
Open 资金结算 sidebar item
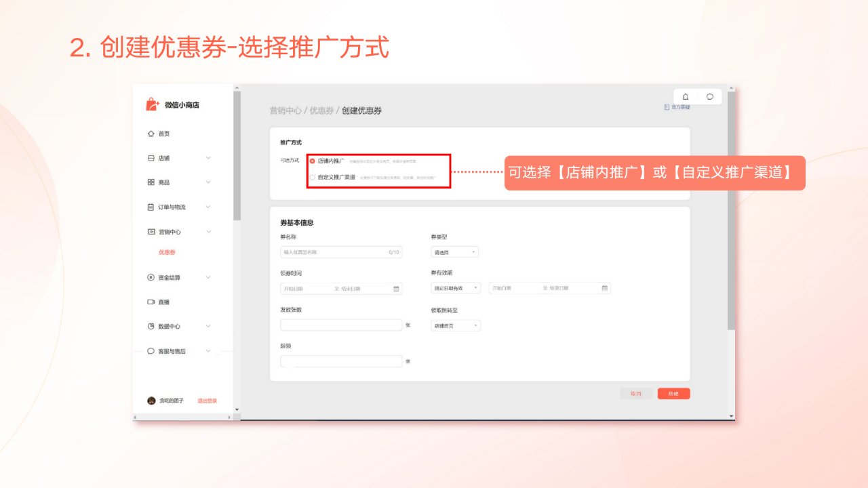169,277
